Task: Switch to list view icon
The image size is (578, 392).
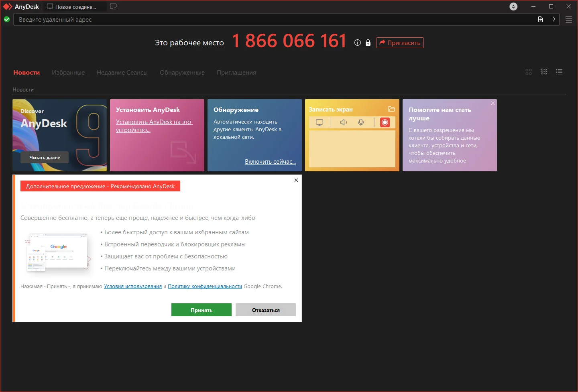Action: pyautogui.click(x=559, y=72)
